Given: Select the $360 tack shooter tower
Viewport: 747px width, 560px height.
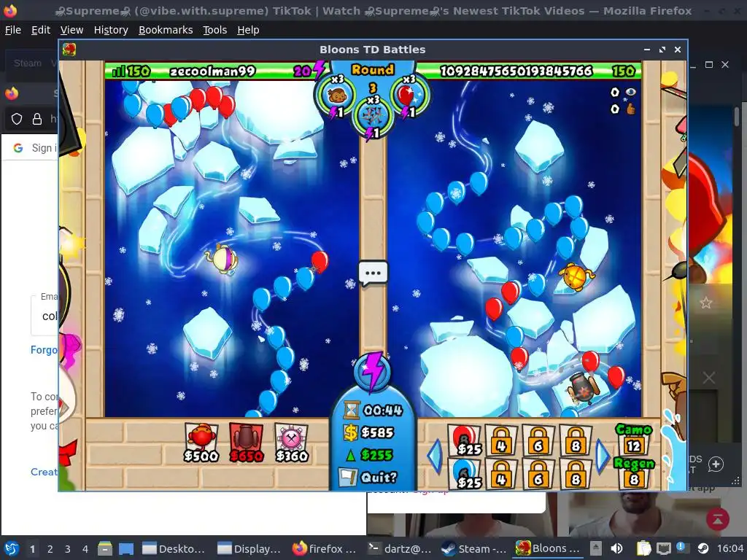Looking at the screenshot, I should click(x=292, y=443).
